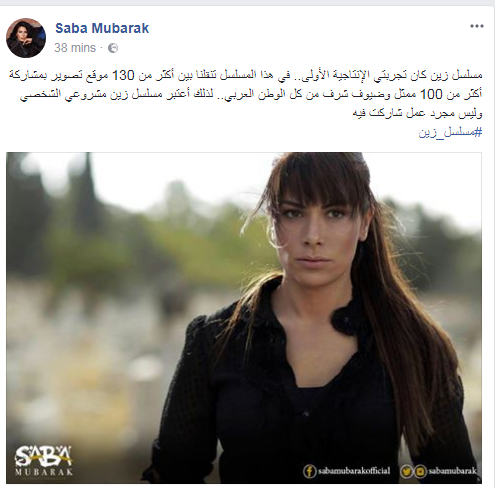The height and width of the screenshot is (488, 495).
Task: Click the Facebook icon on the photo
Action: pos(309,471)
